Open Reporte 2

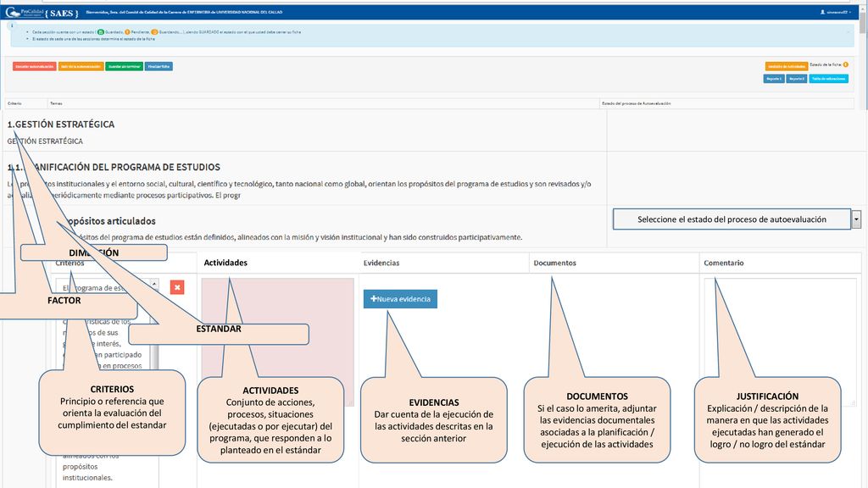(x=797, y=79)
